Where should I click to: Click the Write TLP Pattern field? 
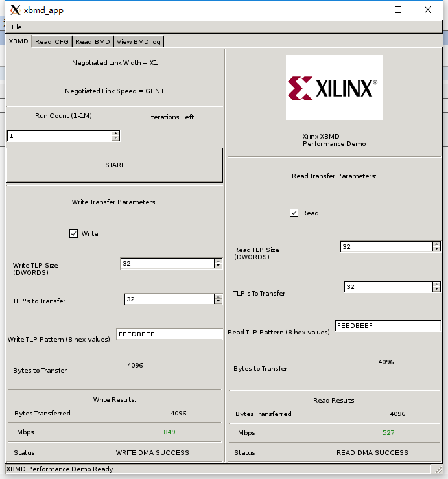(x=169, y=334)
